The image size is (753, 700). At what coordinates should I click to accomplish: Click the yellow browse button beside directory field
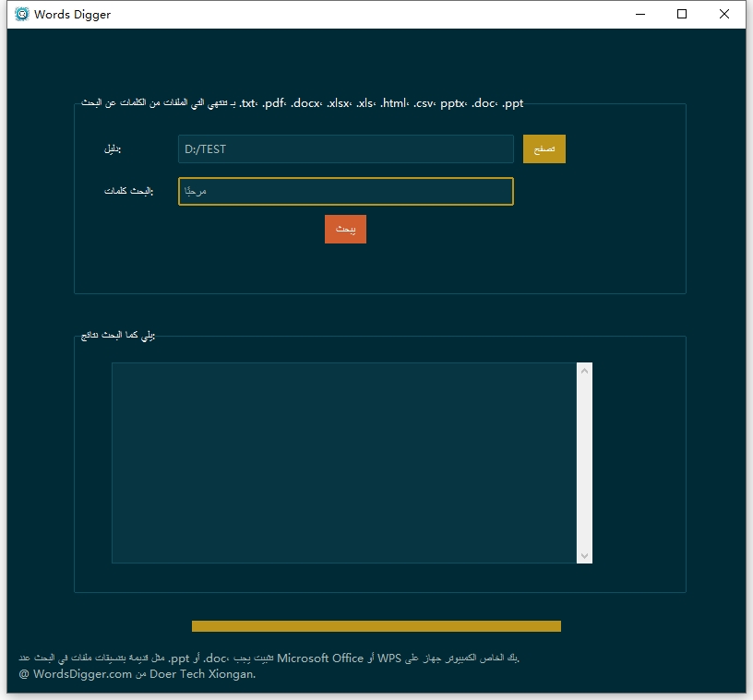point(544,148)
